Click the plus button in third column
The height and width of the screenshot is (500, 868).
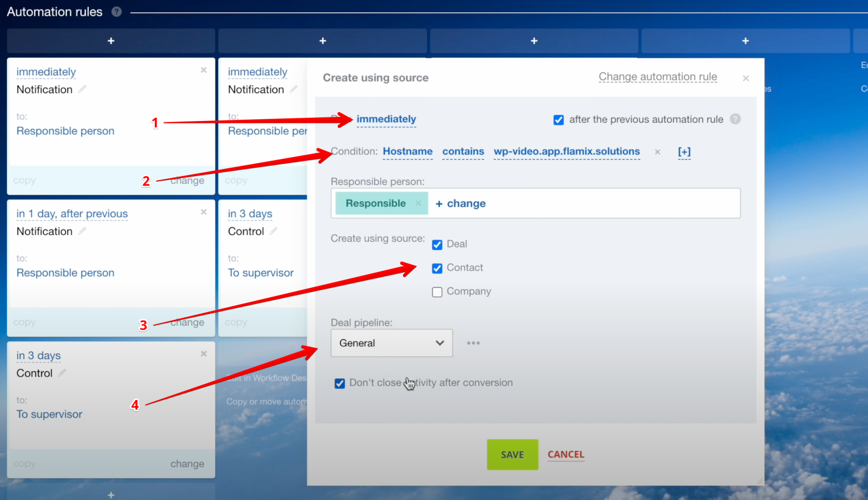coord(534,41)
